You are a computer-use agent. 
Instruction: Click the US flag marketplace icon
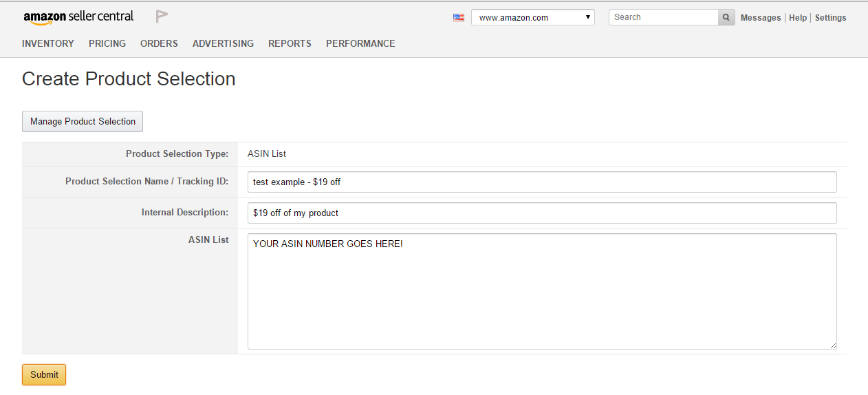tap(459, 18)
